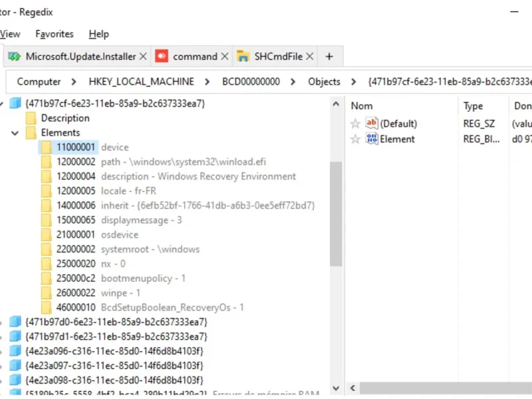Select the {4e23a096-c316-11ec-85d0-14f6d8b4103f} key
This screenshot has width=532, height=399.
pyautogui.click(x=114, y=351)
